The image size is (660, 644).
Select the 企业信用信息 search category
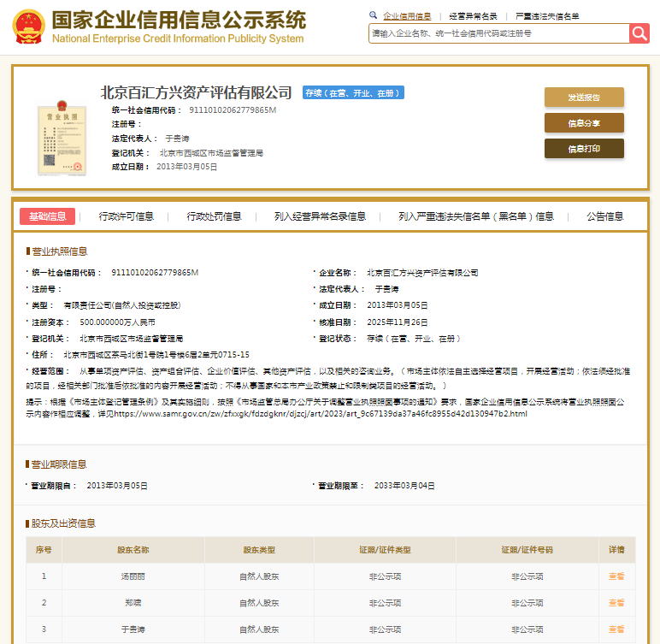click(407, 16)
